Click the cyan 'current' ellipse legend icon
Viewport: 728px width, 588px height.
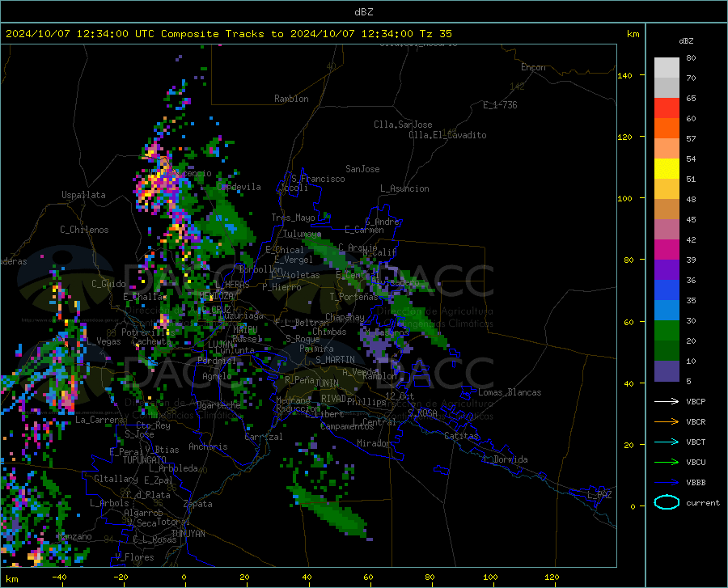click(x=667, y=502)
